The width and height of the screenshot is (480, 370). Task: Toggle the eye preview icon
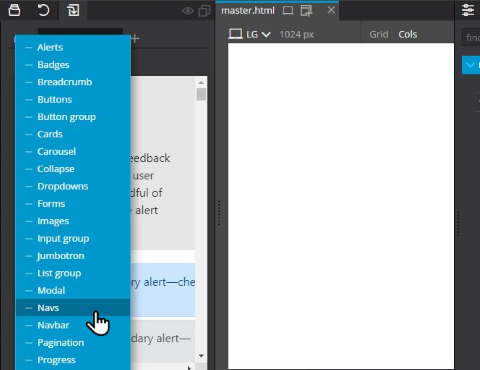point(188,11)
